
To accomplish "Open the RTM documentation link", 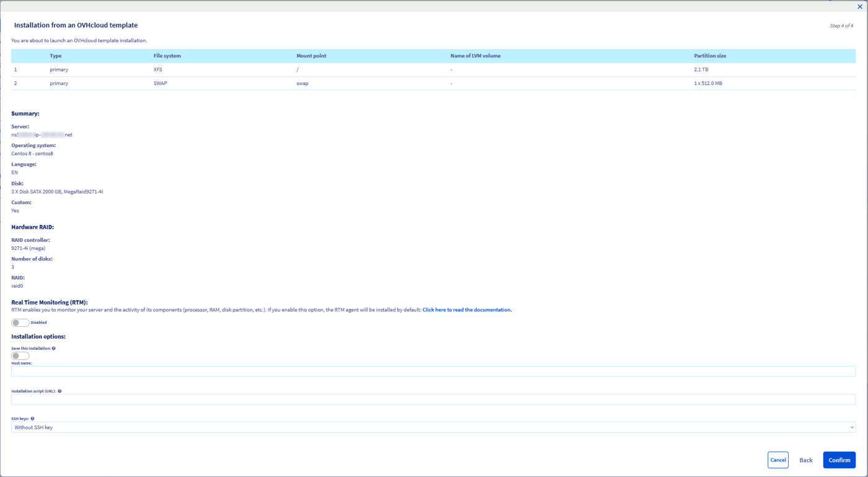I will [467, 310].
